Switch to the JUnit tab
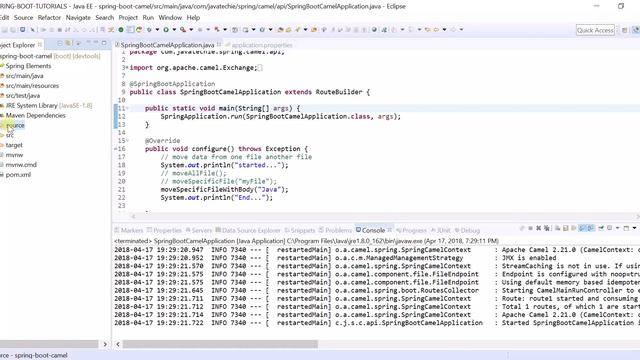Image resolution: width=640 pixels, height=360 pixels. [440, 230]
